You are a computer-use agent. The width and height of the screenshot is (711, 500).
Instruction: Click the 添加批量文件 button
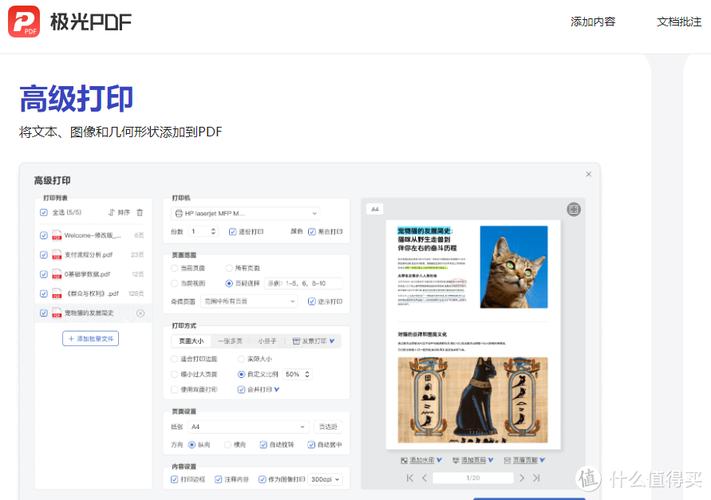tap(91, 339)
